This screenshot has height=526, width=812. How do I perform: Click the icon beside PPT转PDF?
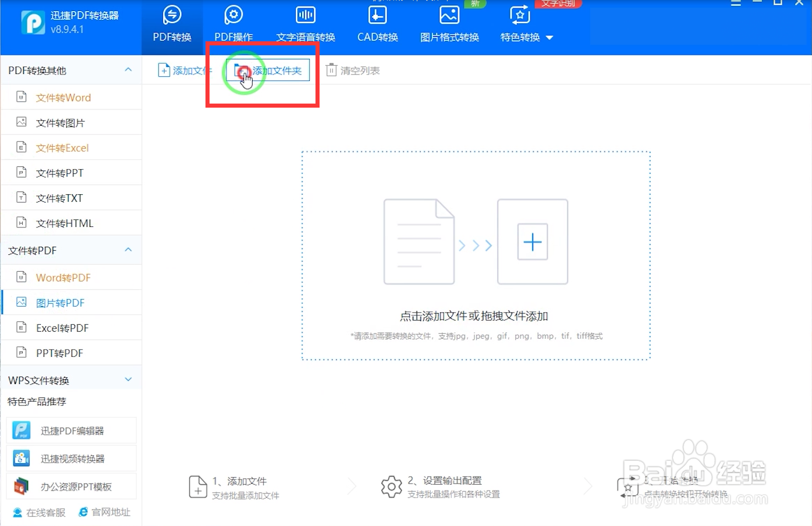pos(22,351)
